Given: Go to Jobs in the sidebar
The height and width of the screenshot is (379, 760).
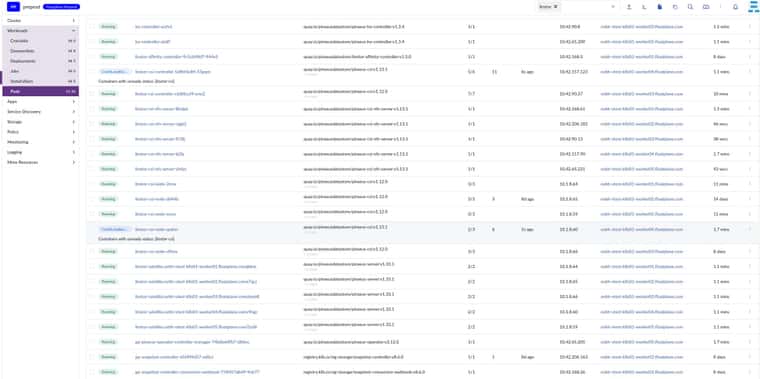Looking at the screenshot, I should click(x=40, y=71).
